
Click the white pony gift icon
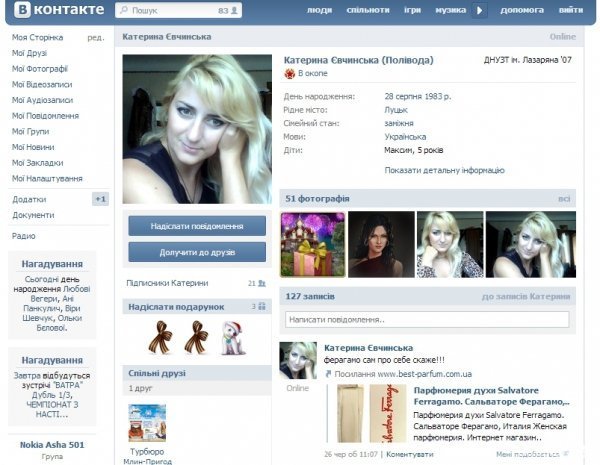[x=231, y=336]
